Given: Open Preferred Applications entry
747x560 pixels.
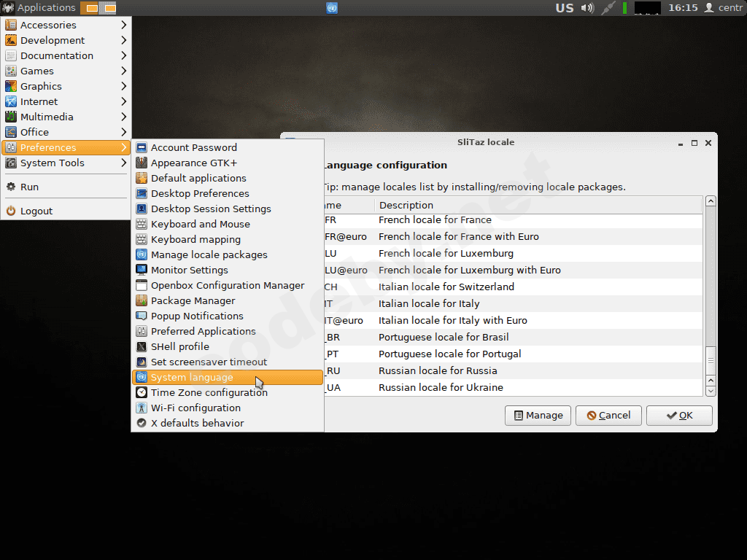Looking at the screenshot, I should (x=228, y=331).
